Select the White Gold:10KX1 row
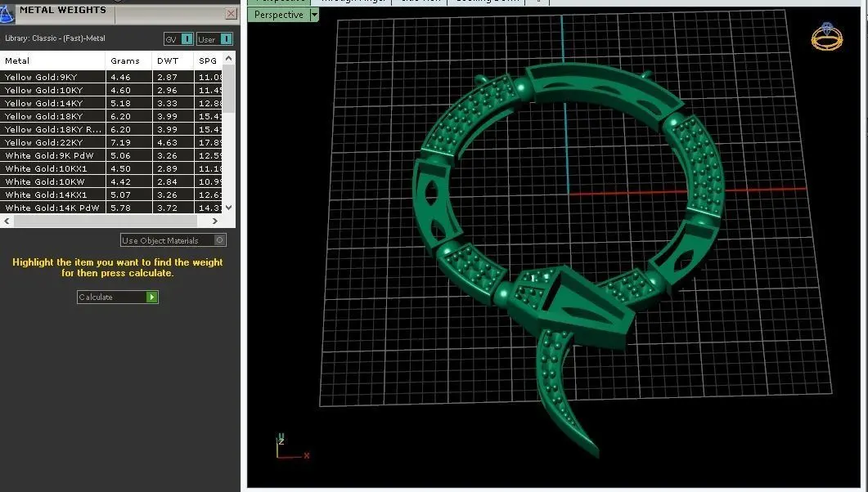868x492 pixels. pos(110,168)
